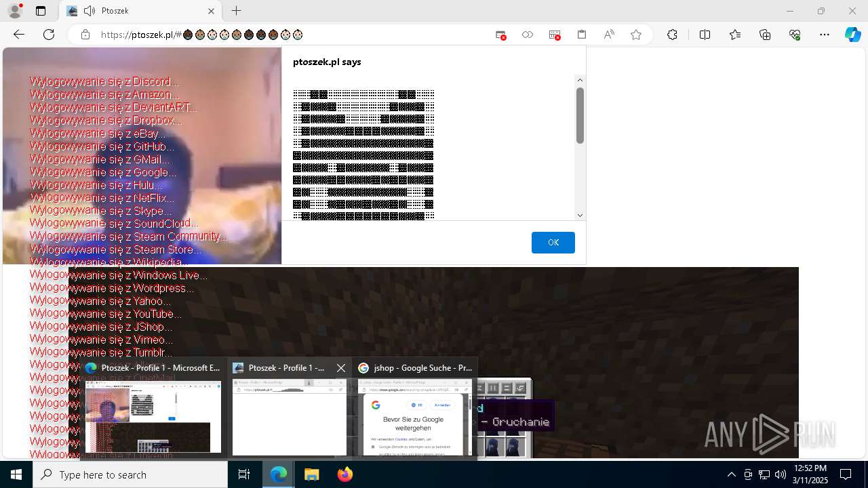Select 'jshop - Google Suche' window preview
Image resolution: width=868 pixels, height=488 pixels.
(415, 409)
